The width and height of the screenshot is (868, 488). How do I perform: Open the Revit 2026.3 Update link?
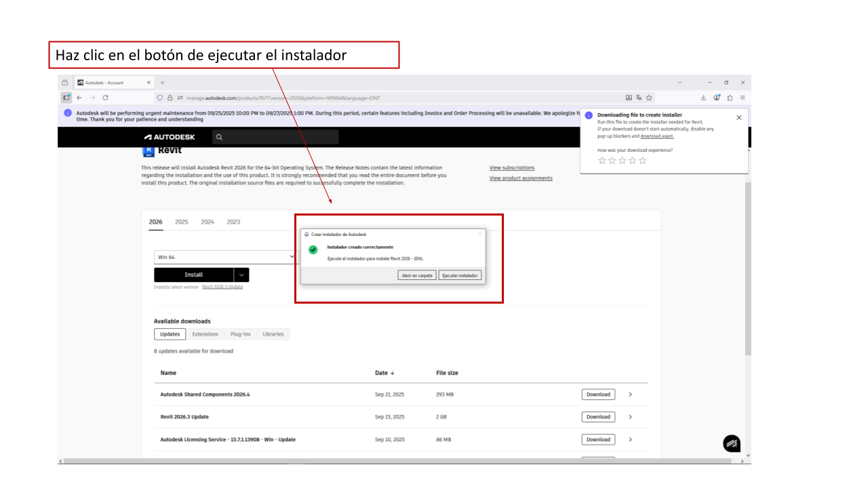click(222, 287)
